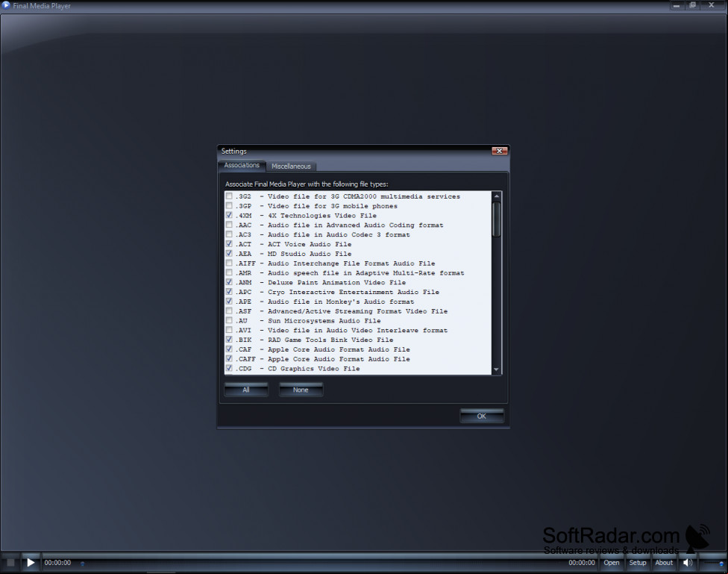This screenshot has width=728, height=574.
Task: Restore the Final Media Player window
Action: pos(692,5)
